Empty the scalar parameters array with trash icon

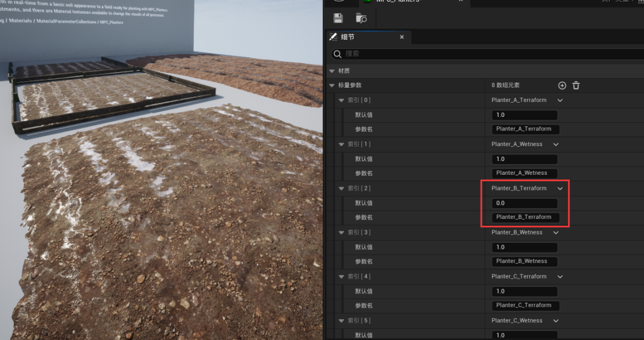point(576,85)
